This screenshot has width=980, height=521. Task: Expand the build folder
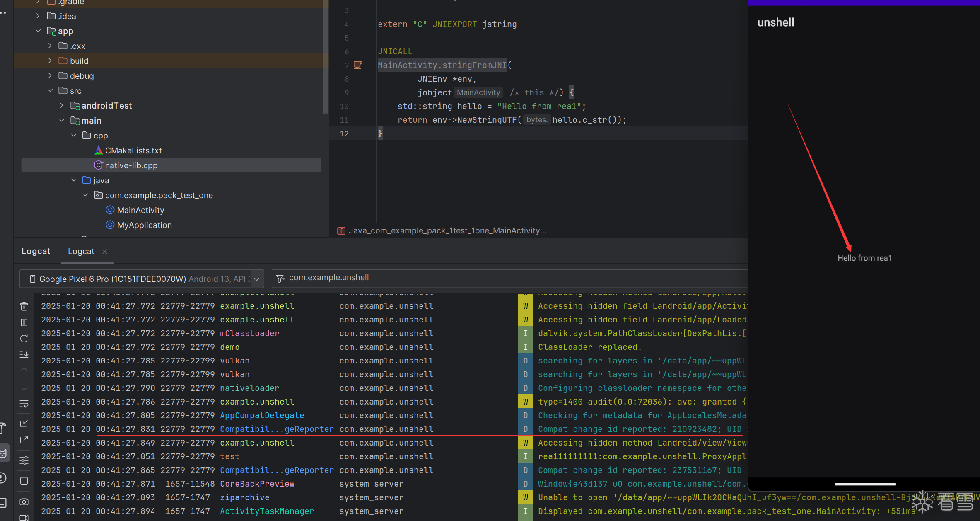(x=50, y=61)
